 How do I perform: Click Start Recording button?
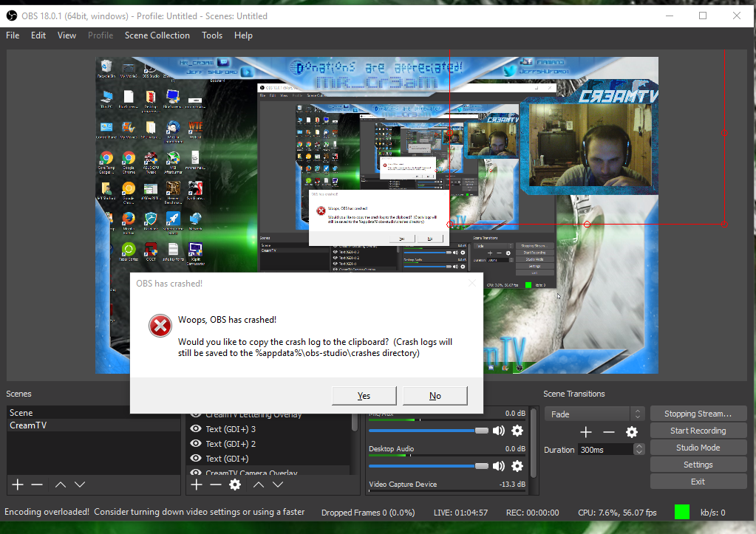point(698,431)
